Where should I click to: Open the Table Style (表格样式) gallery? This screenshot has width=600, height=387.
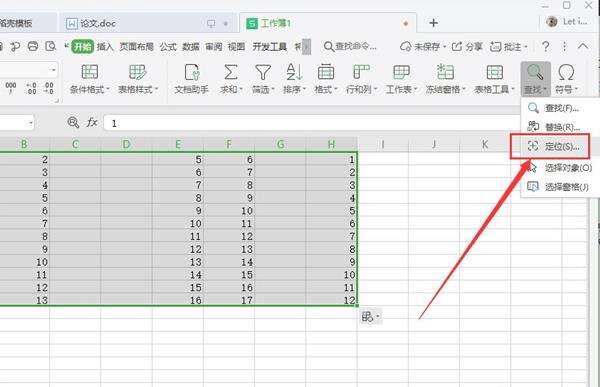[x=138, y=79]
